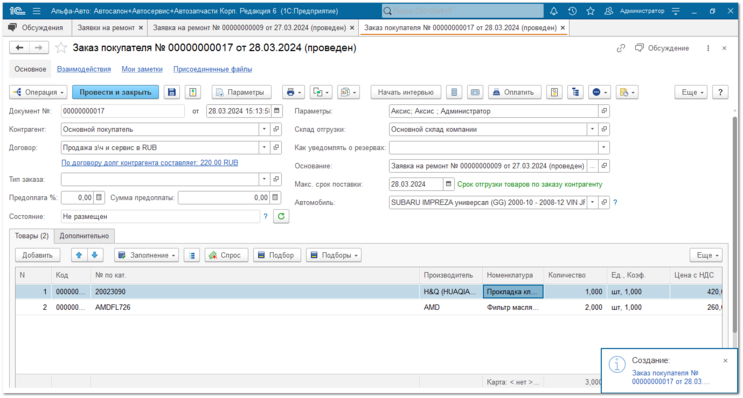Expand the Тип заказа dropdown list
743x398 pixels.
[x=264, y=179]
